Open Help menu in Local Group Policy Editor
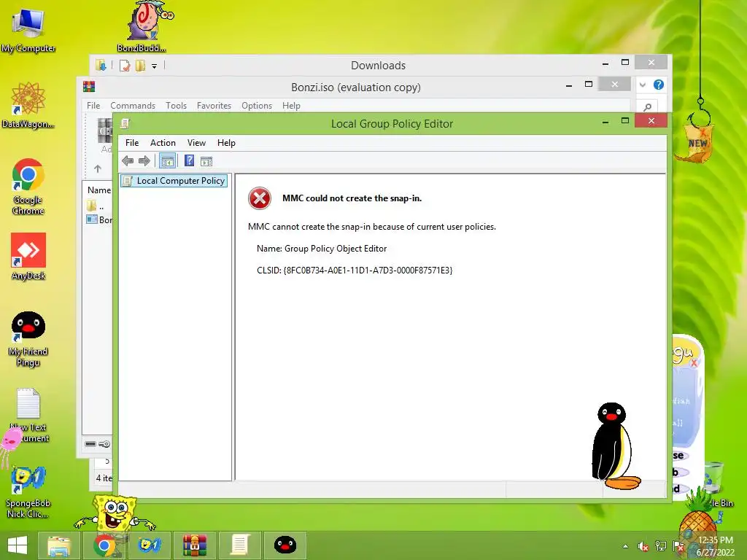This screenshot has width=747, height=560. tap(226, 143)
